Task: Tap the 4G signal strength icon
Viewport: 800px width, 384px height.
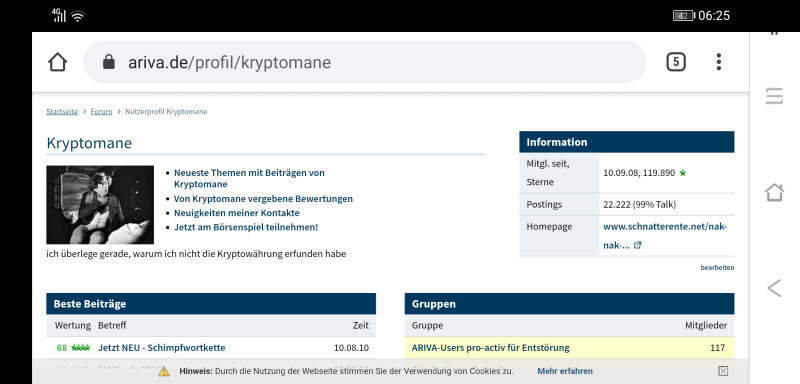Action: [x=59, y=15]
